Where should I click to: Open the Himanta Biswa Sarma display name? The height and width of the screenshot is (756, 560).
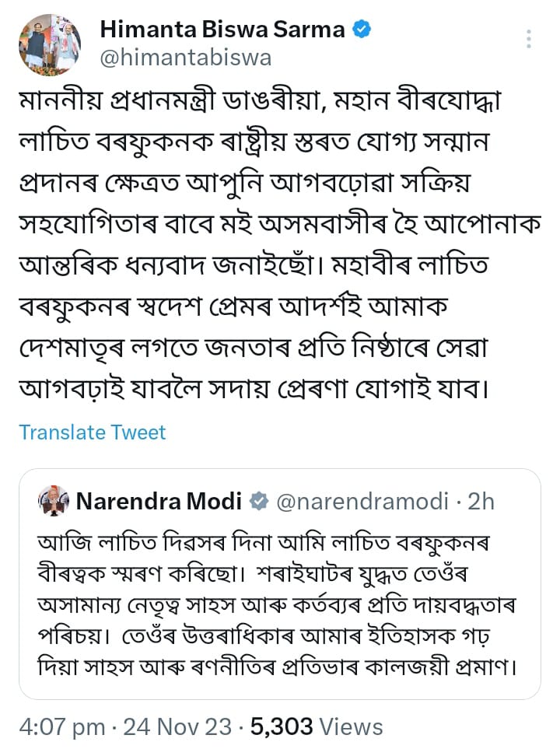[222, 30]
